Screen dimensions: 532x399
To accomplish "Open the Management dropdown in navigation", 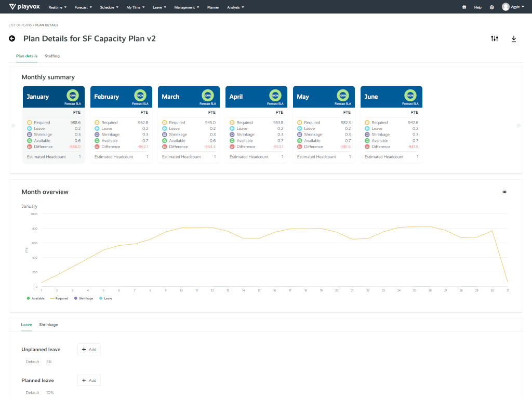I will coord(187,7).
